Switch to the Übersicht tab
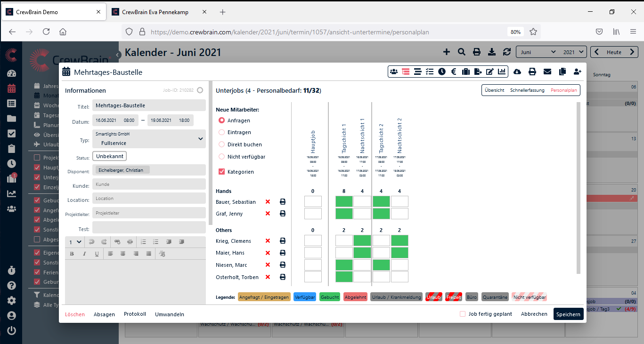Viewport: 644px width, 344px height. coord(494,90)
